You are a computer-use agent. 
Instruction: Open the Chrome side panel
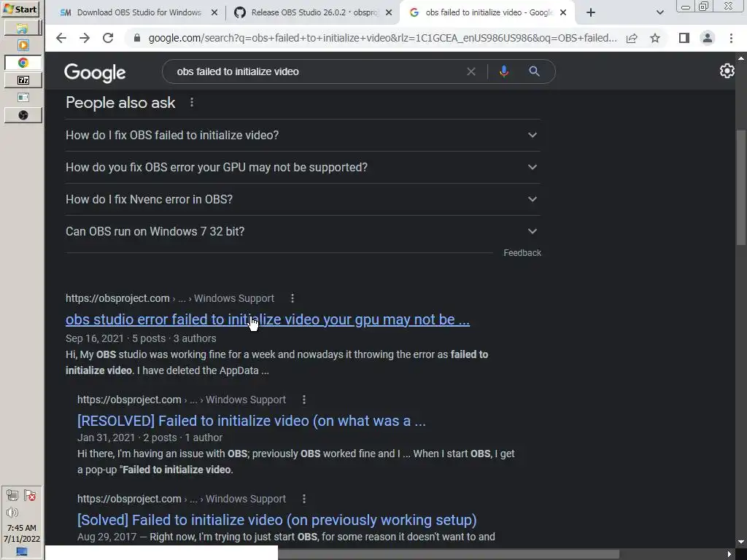click(x=684, y=38)
